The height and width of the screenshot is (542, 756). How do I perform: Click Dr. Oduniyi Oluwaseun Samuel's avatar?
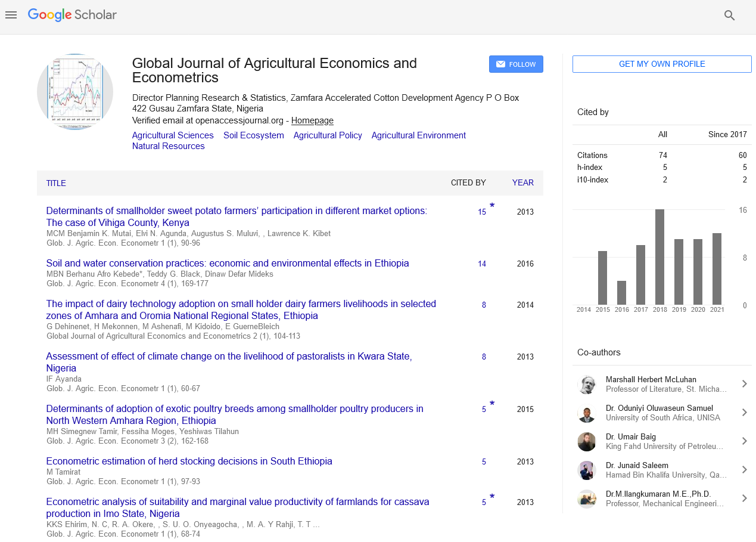pyautogui.click(x=587, y=413)
